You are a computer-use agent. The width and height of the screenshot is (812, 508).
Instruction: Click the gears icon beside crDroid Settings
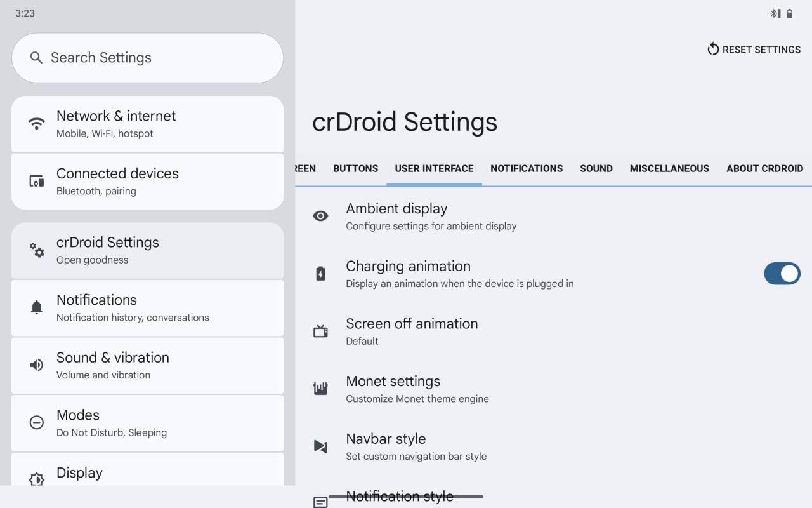pyautogui.click(x=37, y=250)
